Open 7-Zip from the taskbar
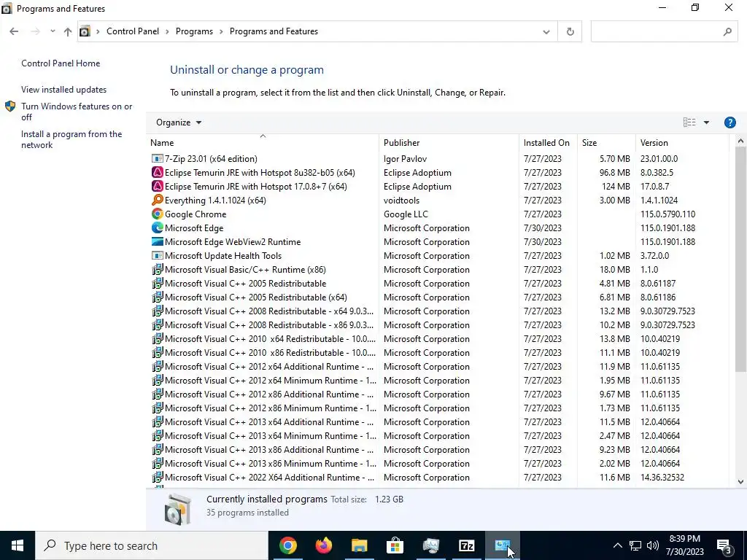Image resolution: width=747 pixels, height=560 pixels. 466,545
